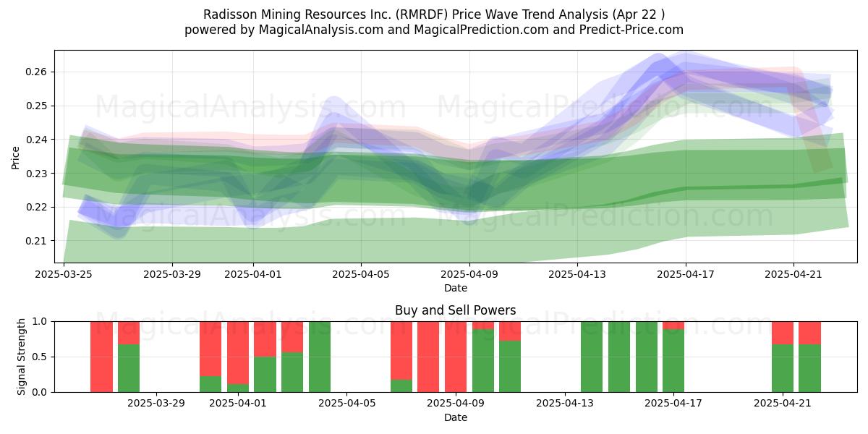The height and width of the screenshot is (434, 868).
Task: Select the 0.0 signal strength tick
Action: point(40,392)
